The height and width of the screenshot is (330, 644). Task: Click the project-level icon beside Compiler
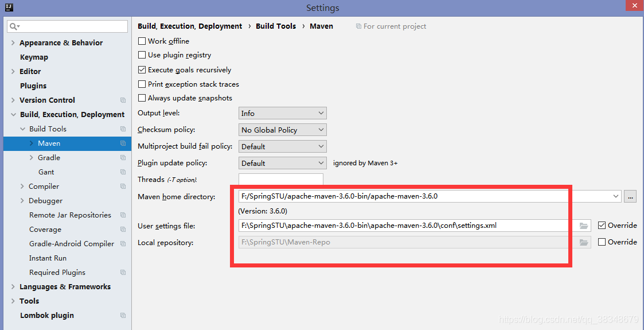[123, 187]
